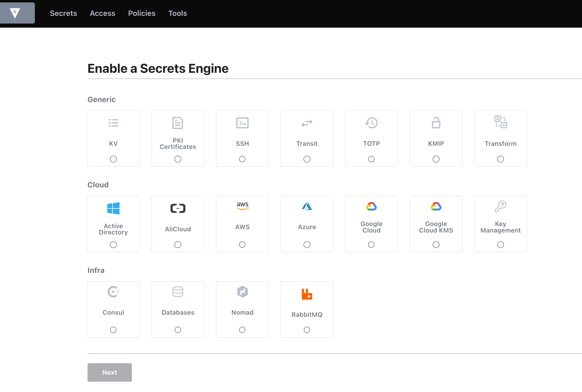Click the 'Databases' card label
The height and width of the screenshot is (392, 582).
[178, 312]
